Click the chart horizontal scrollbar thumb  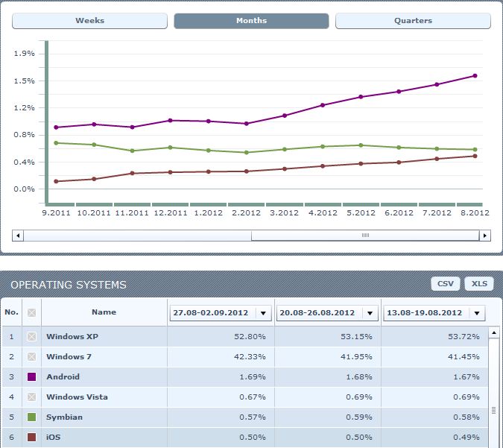tap(365, 236)
